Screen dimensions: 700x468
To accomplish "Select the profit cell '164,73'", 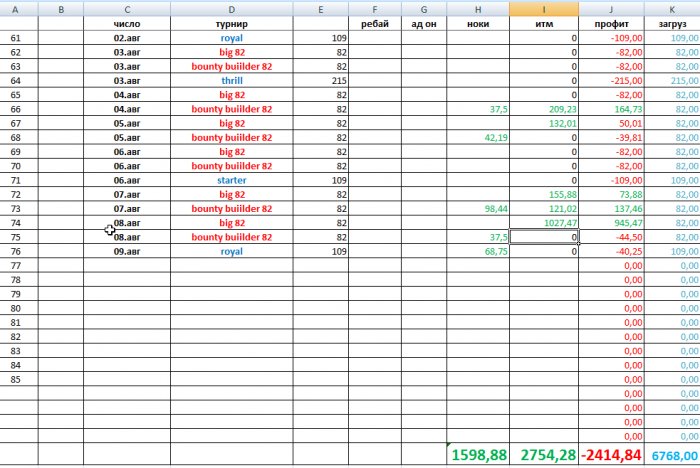I will coord(611,109).
